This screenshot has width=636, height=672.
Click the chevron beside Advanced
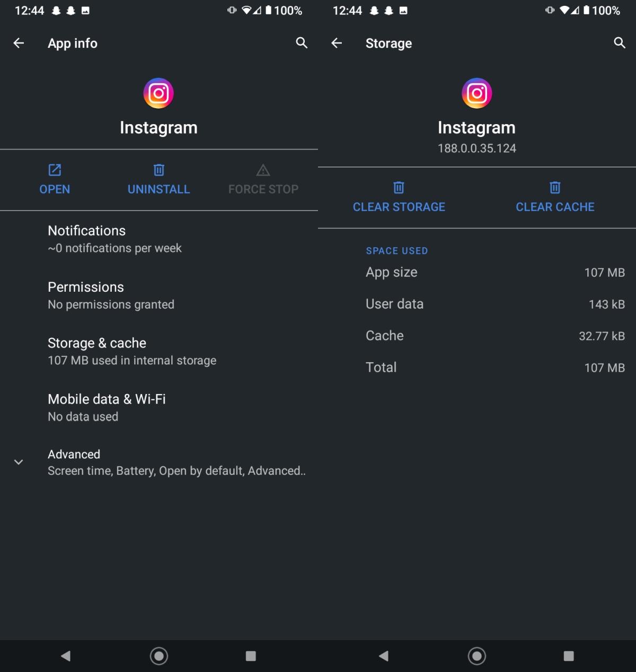tap(19, 462)
